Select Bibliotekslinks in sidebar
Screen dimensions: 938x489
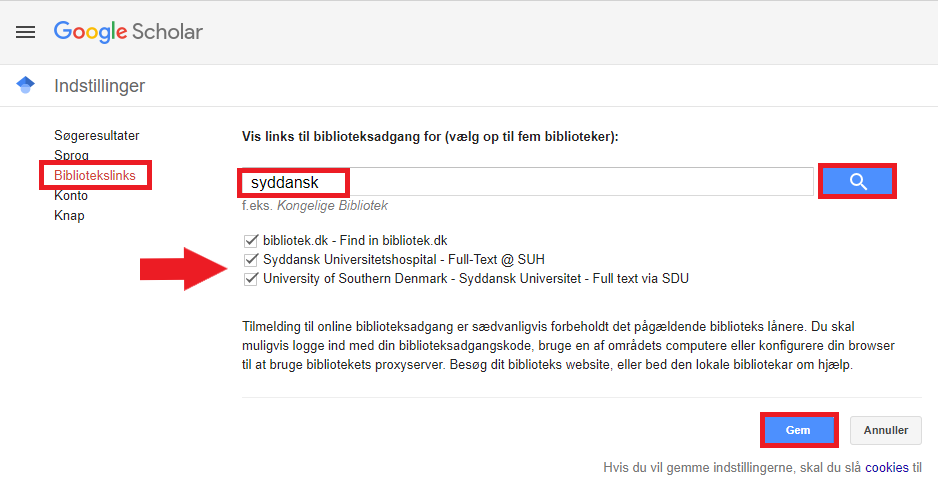click(95, 175)
